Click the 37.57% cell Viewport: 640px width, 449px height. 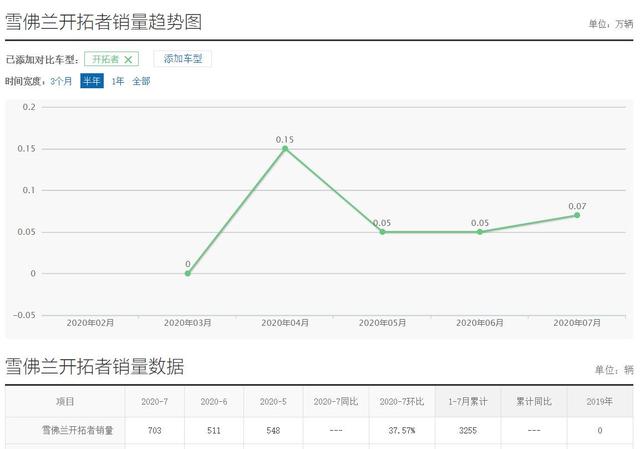coord(402,430)
